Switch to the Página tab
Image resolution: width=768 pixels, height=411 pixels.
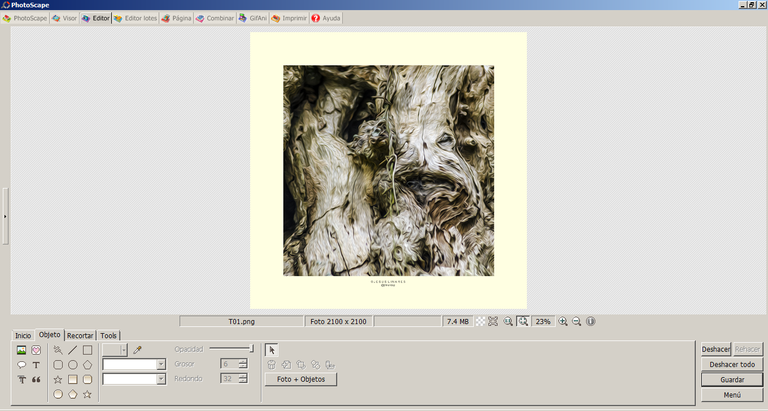pyautogui.click(x=176, y=18)
